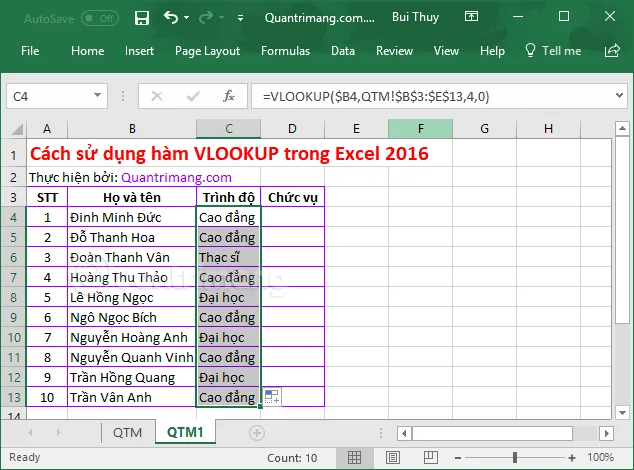Click the Auto Fill Options icon

coord(272,397)
